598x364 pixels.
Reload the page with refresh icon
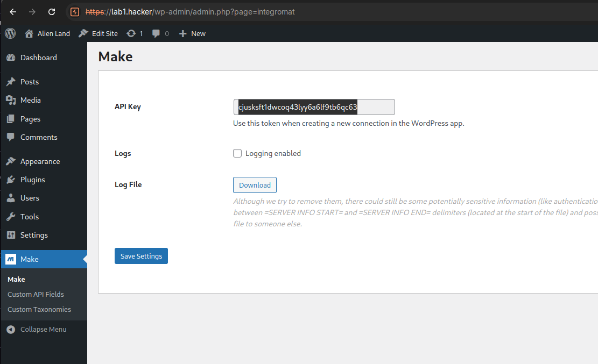52,12
